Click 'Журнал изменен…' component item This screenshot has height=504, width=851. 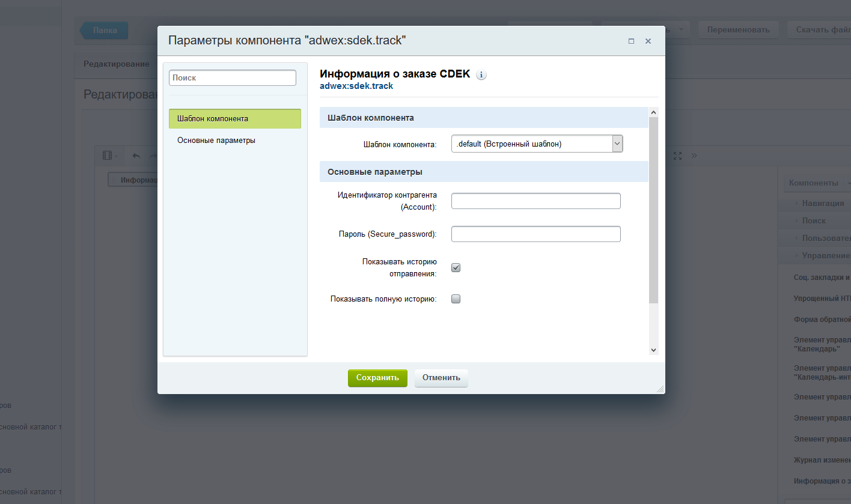click(822, 460)
